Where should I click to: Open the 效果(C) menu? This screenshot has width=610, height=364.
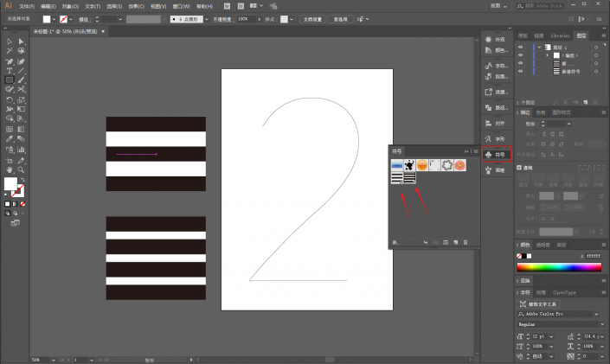click(137, 6)
